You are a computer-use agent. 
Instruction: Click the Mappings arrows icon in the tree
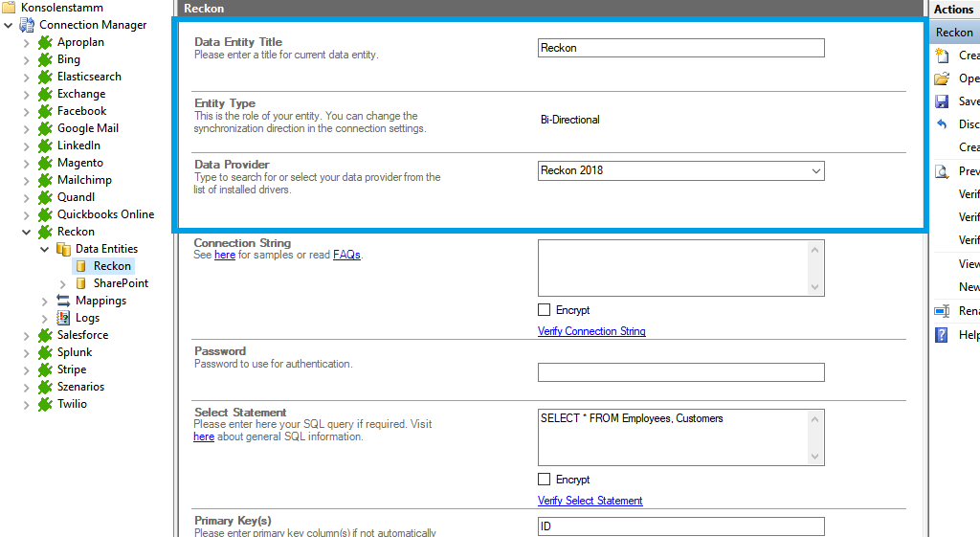(x=63, y=301)
